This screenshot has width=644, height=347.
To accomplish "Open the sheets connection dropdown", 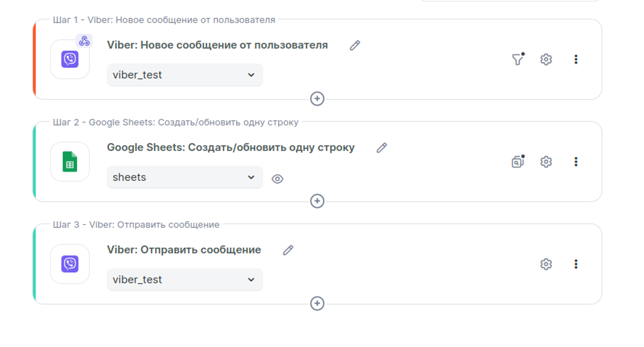I will pos(185,177).
